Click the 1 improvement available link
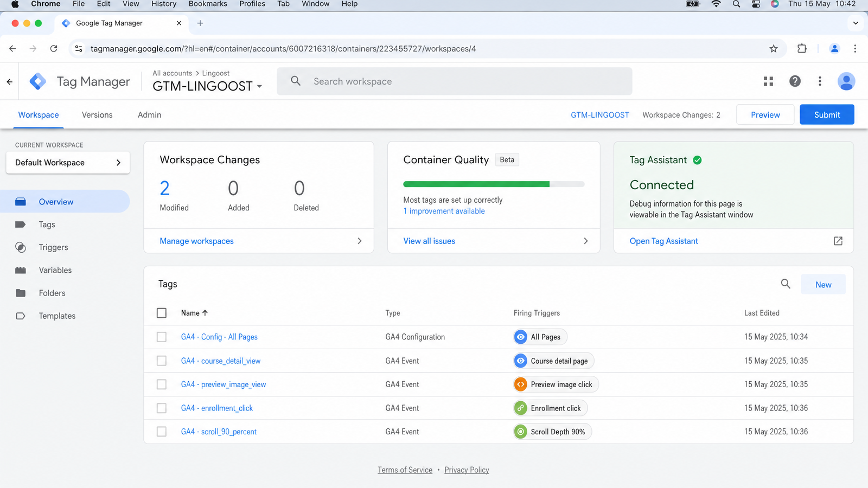 [444, 211]
